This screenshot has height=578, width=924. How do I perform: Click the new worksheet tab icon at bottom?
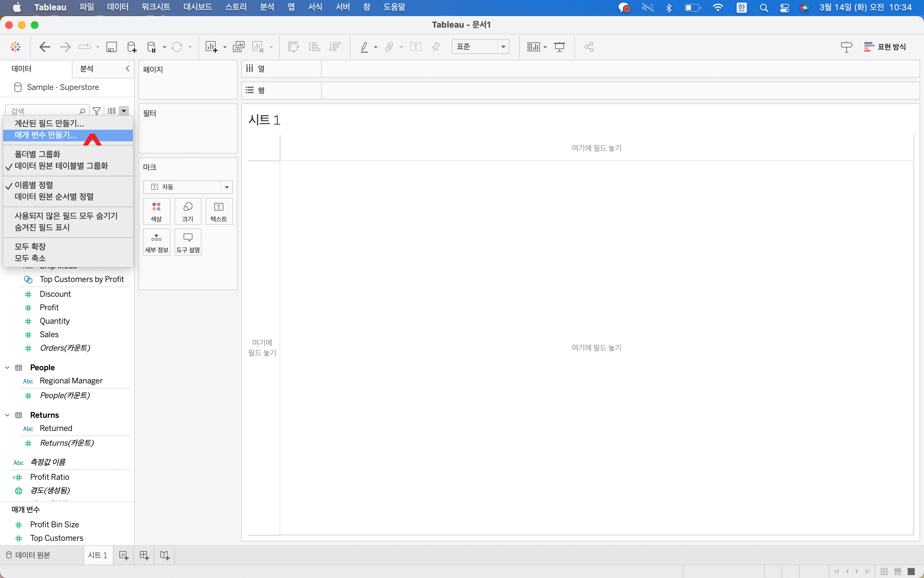click(x=123, y=555)
